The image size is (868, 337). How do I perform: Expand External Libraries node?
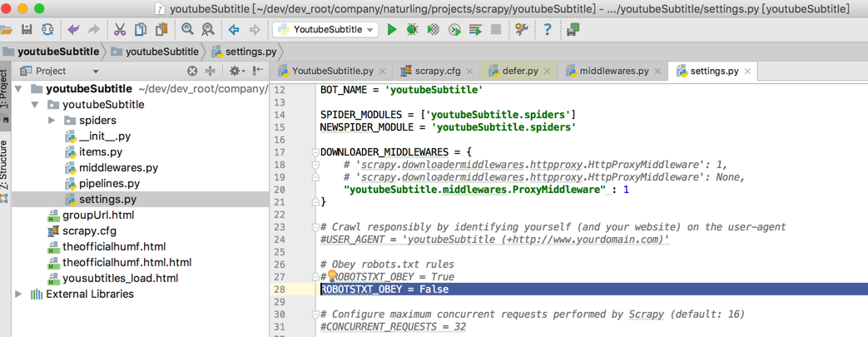click(x=18, y=294)
